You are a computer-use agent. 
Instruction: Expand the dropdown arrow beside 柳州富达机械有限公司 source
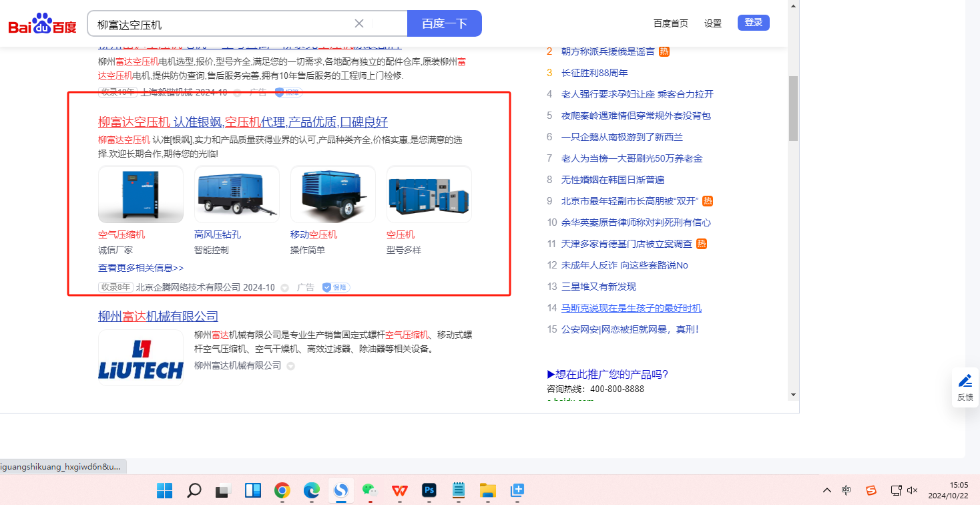[291, 366]
